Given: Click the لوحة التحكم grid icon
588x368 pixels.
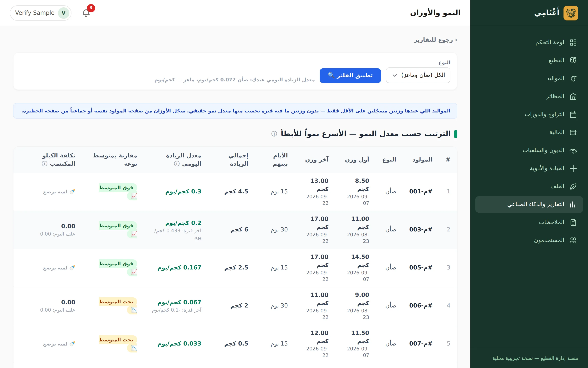Looking at the screenshot, I should click(x=573, y=43).
